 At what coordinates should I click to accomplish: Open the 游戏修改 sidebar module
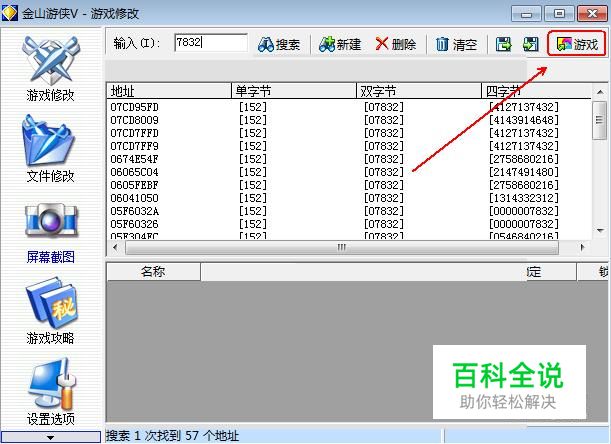pyautogui.click(x=51, y=69)
